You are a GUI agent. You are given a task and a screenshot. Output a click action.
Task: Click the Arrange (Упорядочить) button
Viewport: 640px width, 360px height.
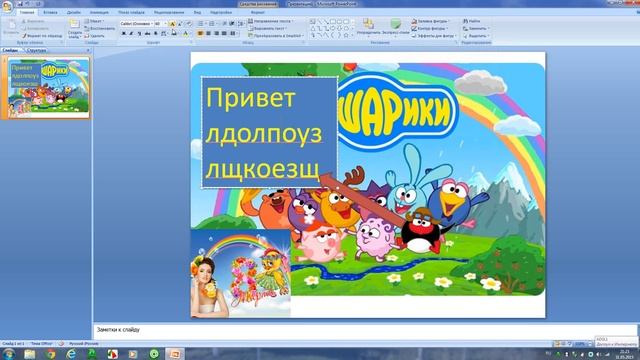click(368, 28)
